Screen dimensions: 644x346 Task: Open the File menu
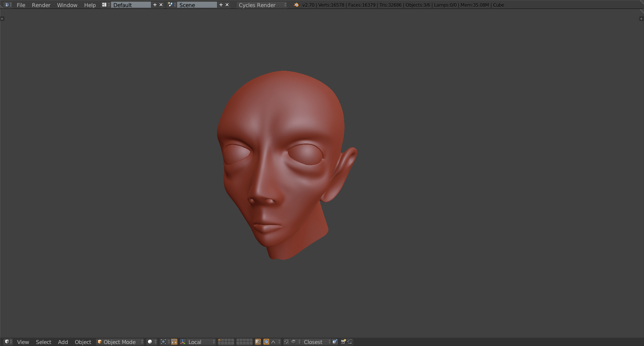pyautogui.click(x=21, y=5)
